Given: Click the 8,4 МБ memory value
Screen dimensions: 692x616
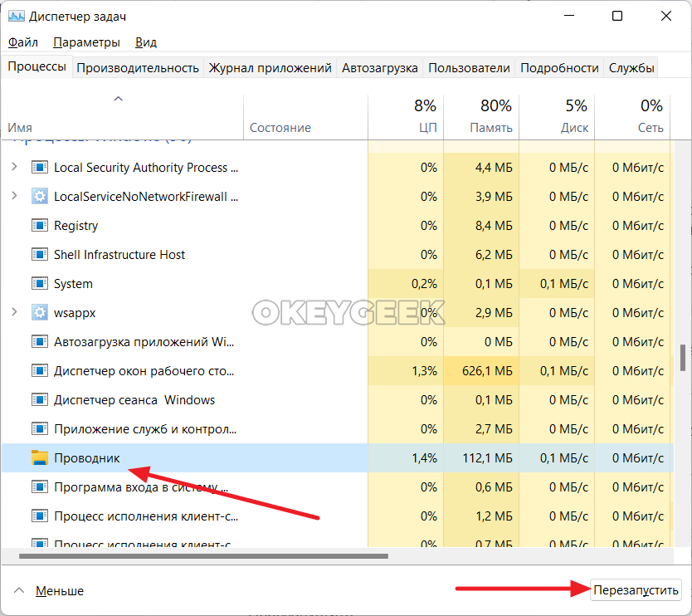Looking at the screenshot, I should tap(494, 226).
